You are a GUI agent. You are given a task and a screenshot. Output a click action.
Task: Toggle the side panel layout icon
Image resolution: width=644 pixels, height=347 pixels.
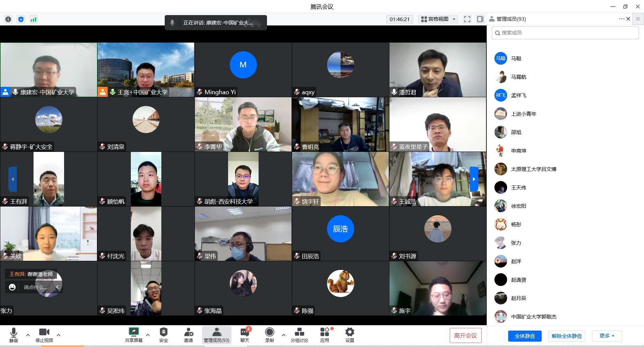[x=480, y=19]
